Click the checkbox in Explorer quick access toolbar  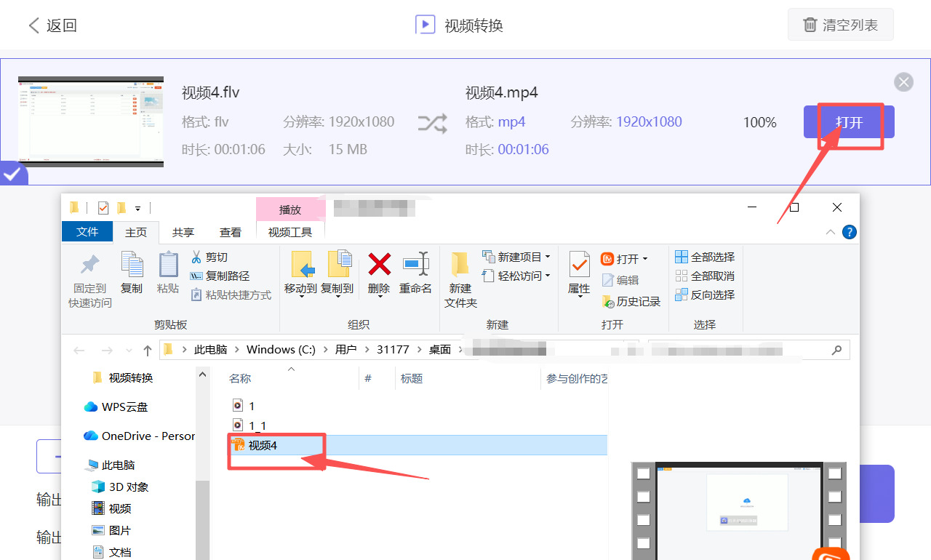coord(103,207)
